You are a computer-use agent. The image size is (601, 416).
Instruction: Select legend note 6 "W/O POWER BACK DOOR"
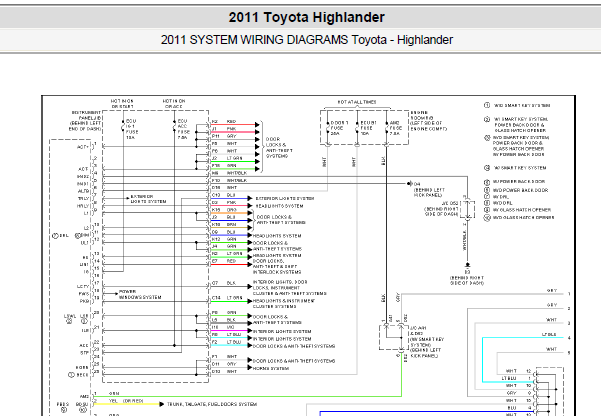click(516, 190)
